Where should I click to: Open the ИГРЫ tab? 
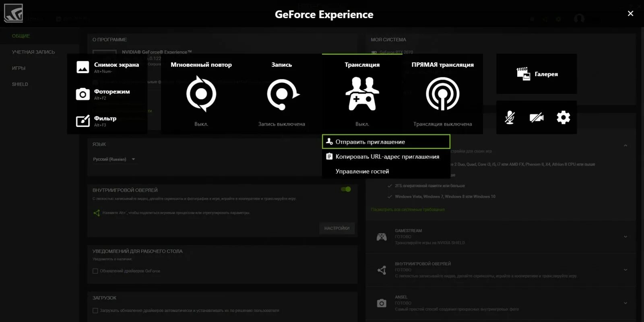pos(19,68)
